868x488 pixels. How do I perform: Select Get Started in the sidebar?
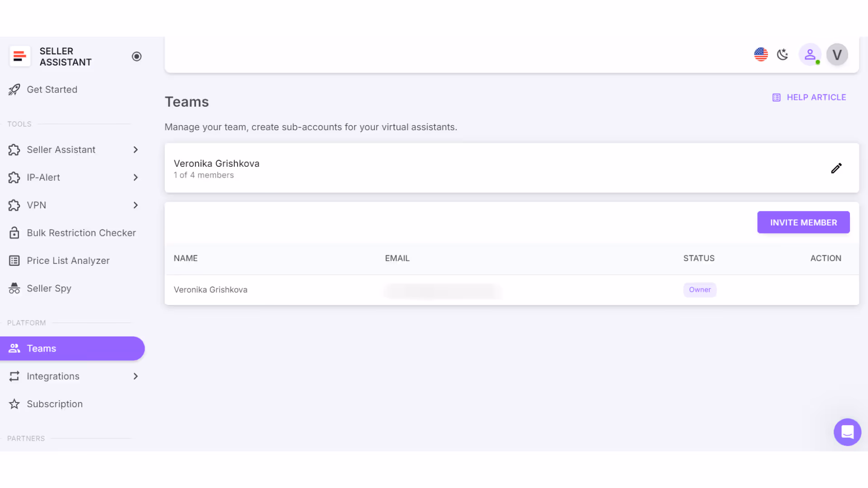click(52, 89)
